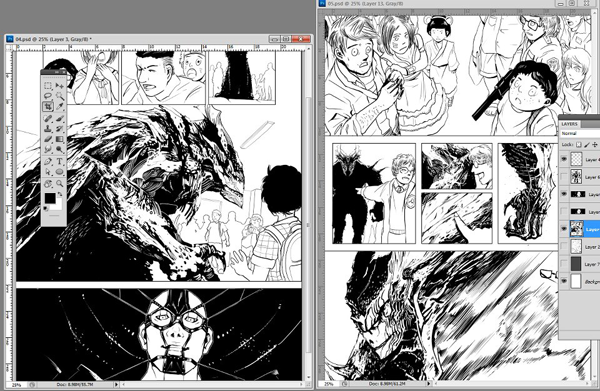Image resolution: width=600 pixels, height=391 pixels.
Task: Select Layer 6 thumbnail
Action: (576, 177)
